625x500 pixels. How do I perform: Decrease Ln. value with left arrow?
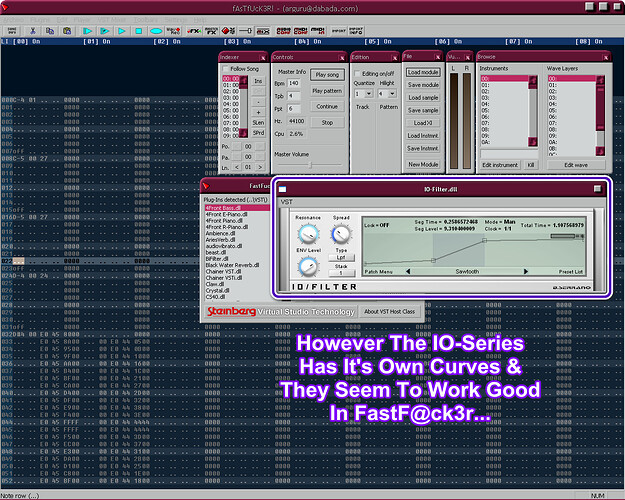[x=237, y=167]
